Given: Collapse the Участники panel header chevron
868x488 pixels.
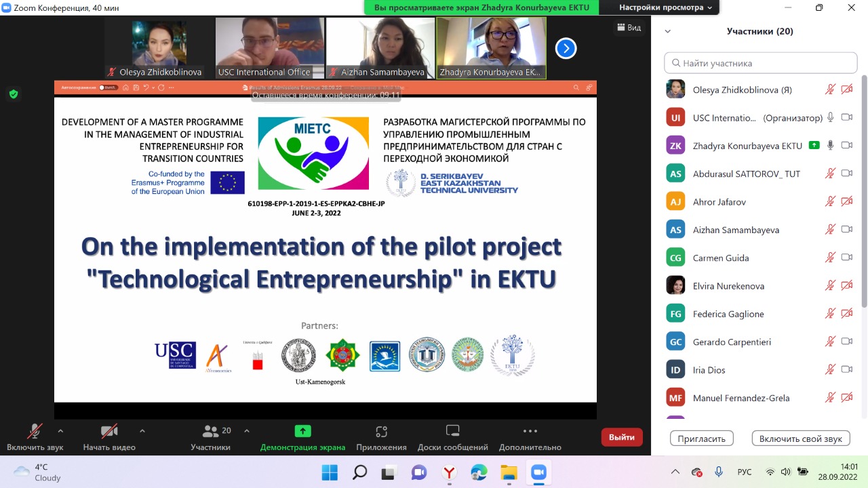Looking at the screenshot, I should (668, 31).
